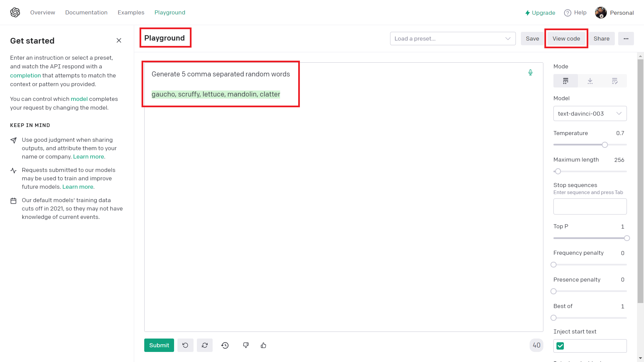Click the undo last icon beside Submit
This screenshot has height=362, width=644.
tap(185, 345)
